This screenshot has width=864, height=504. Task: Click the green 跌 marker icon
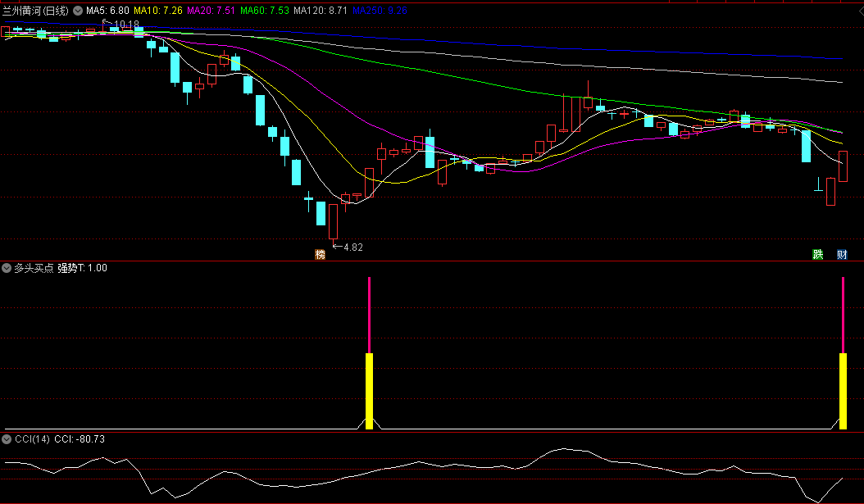pos(818,254)
